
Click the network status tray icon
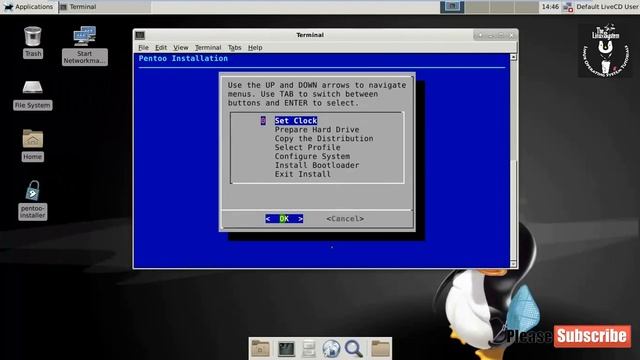(x=568, y=7)
